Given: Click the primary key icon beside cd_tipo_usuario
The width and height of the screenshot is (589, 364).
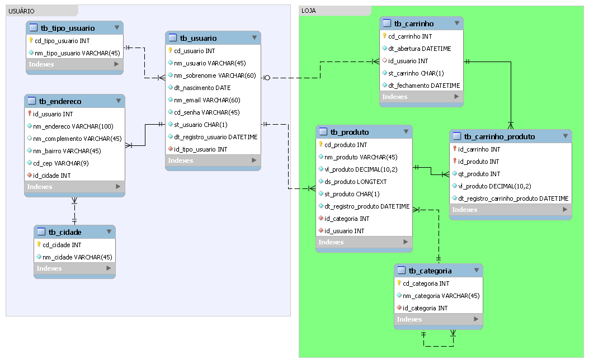Looking at the screenshot, I should click(31, 41).
